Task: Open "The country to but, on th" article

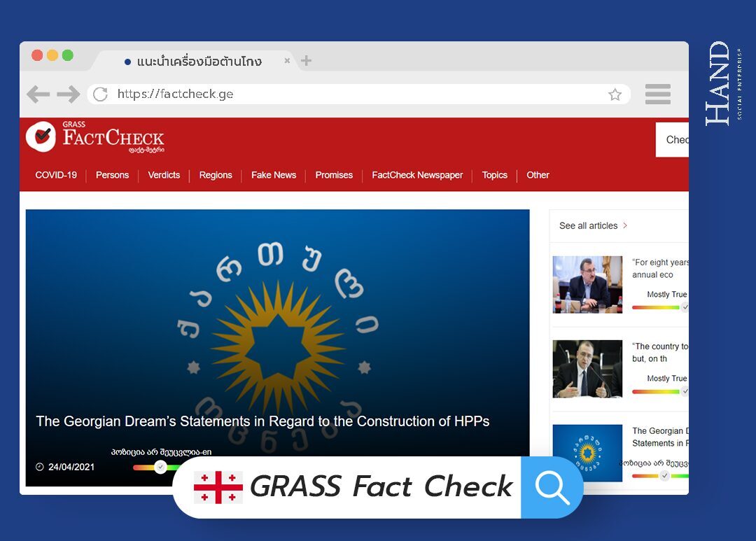Action: [x=660, y=353]
